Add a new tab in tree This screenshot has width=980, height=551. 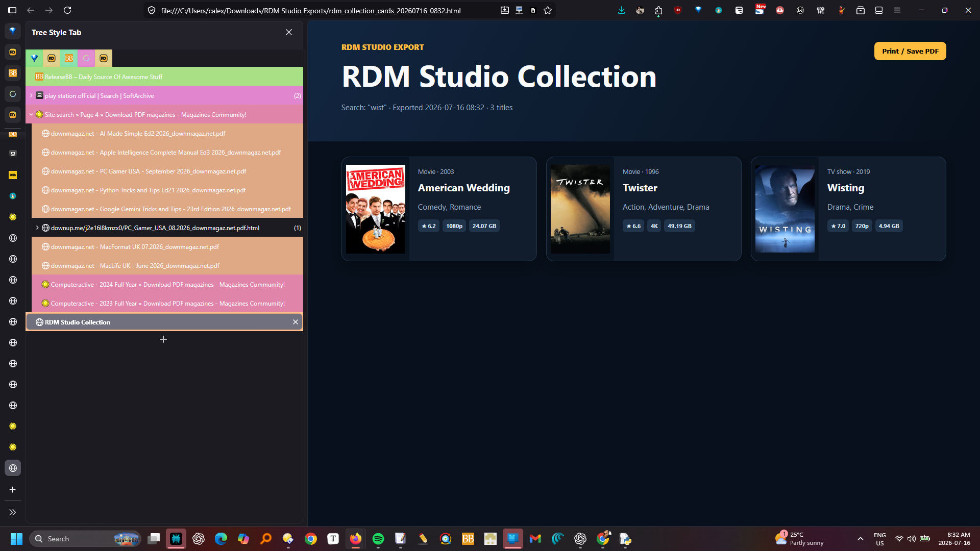pos(163,339)
